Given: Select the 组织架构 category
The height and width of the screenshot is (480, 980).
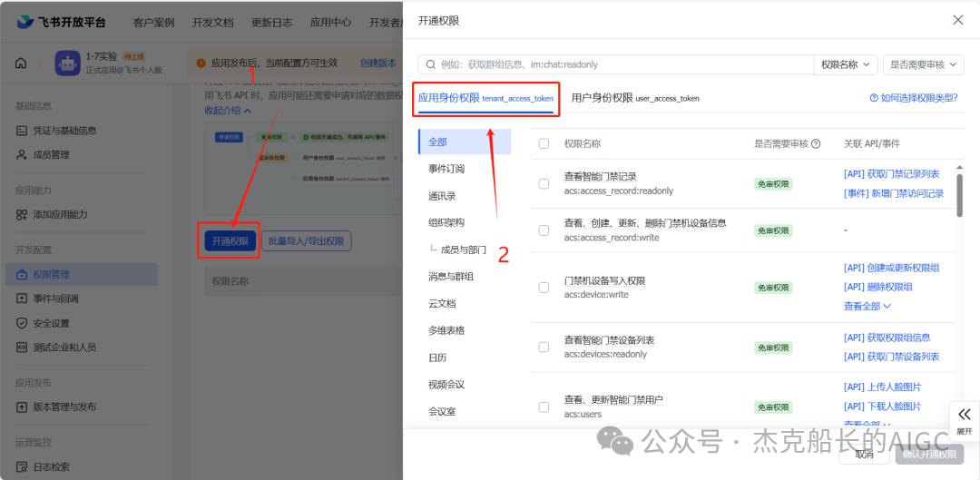Looking at the screenshot, I should pos(446,222).
